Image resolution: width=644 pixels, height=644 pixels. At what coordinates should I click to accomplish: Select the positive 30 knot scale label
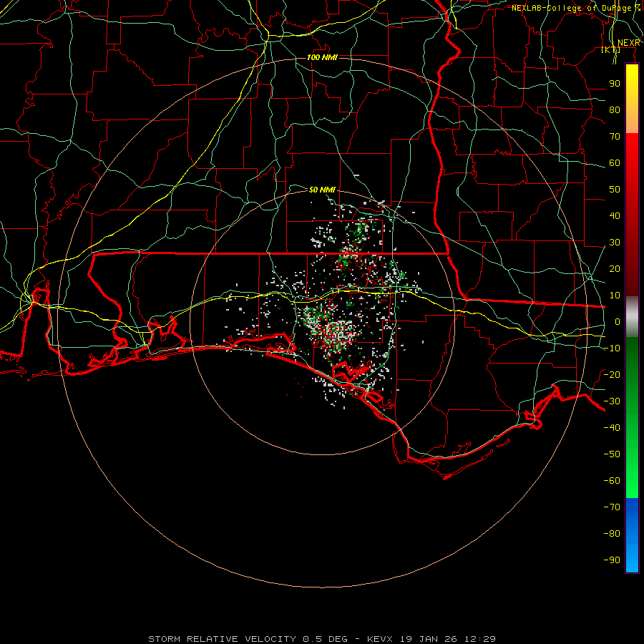click(x=615, y=243)
